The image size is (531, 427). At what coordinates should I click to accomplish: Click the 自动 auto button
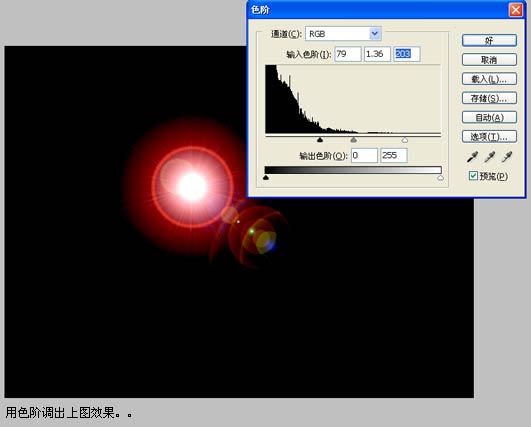tap(489, 118)
